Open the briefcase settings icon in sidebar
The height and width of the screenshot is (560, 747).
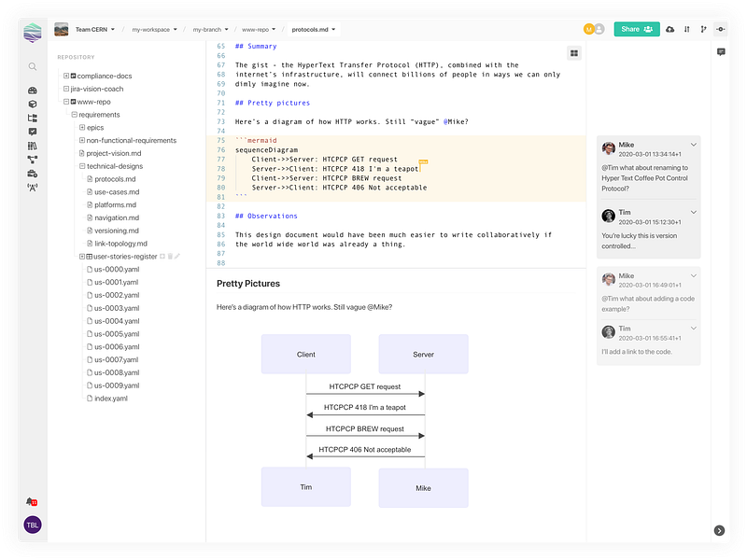click(x=33, y=174)
